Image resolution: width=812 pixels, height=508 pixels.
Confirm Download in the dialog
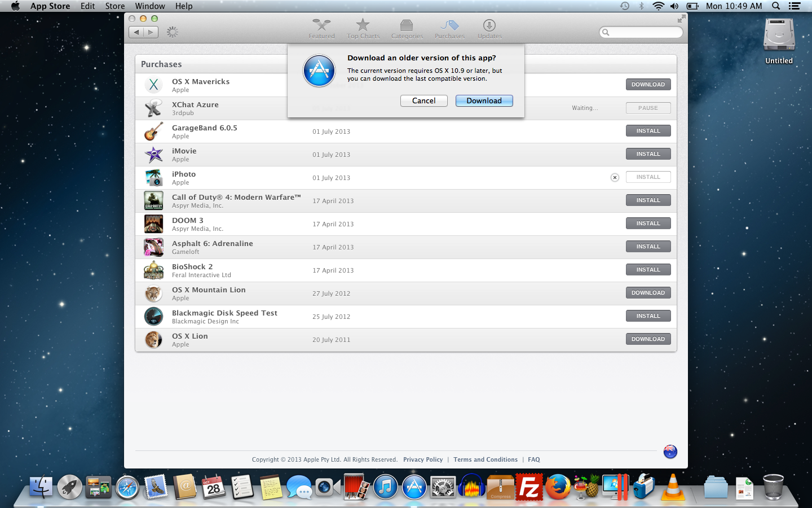point(484,100)
